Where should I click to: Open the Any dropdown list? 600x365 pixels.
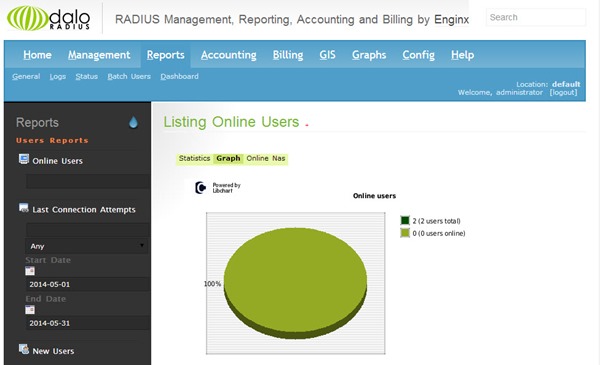click(x=86, y=246)
